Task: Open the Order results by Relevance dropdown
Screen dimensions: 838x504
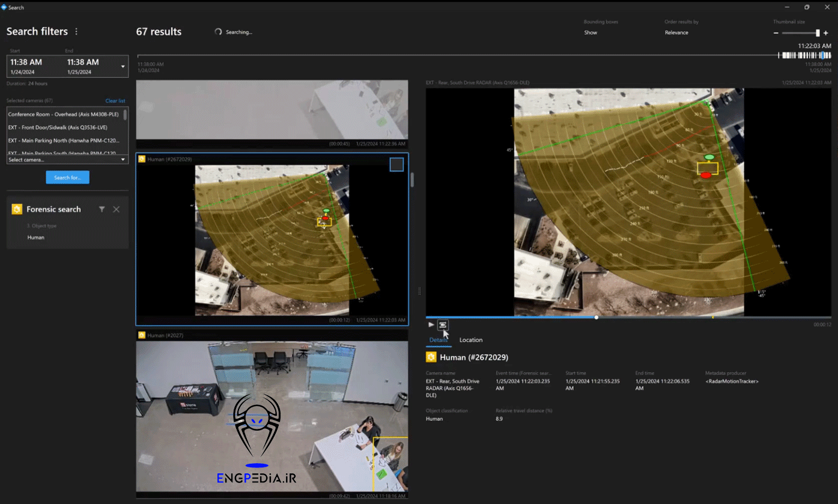Action: pos(676,32)
